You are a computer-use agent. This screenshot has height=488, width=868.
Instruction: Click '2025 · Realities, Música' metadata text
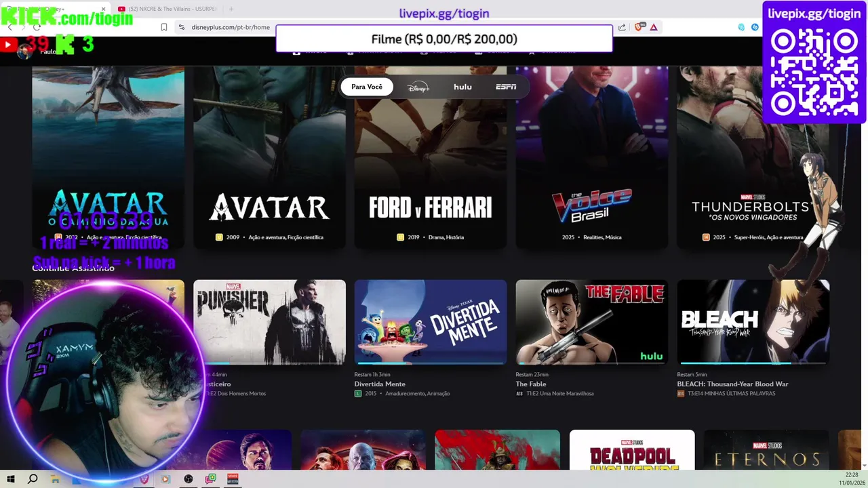[592, 237]
